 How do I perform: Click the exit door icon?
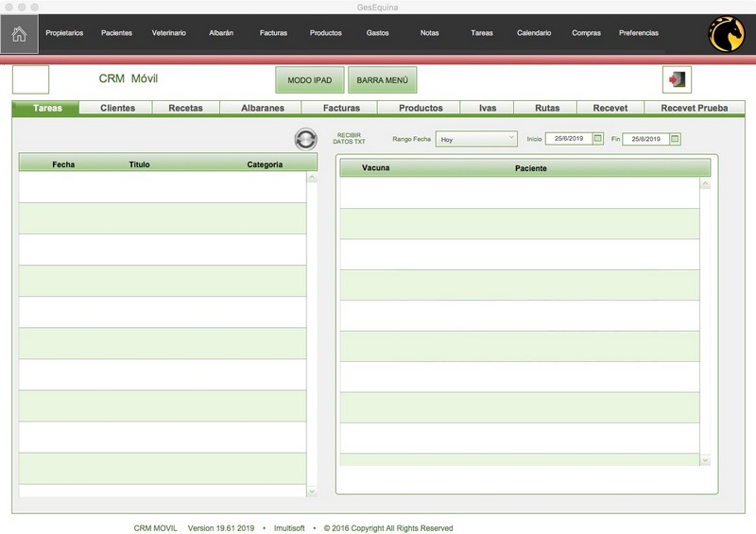678,79
